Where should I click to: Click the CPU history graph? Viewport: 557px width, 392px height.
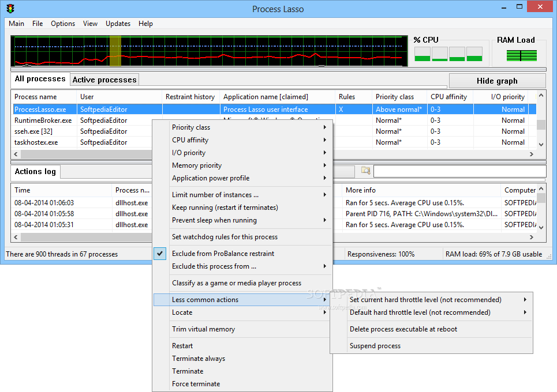point(209,51)
